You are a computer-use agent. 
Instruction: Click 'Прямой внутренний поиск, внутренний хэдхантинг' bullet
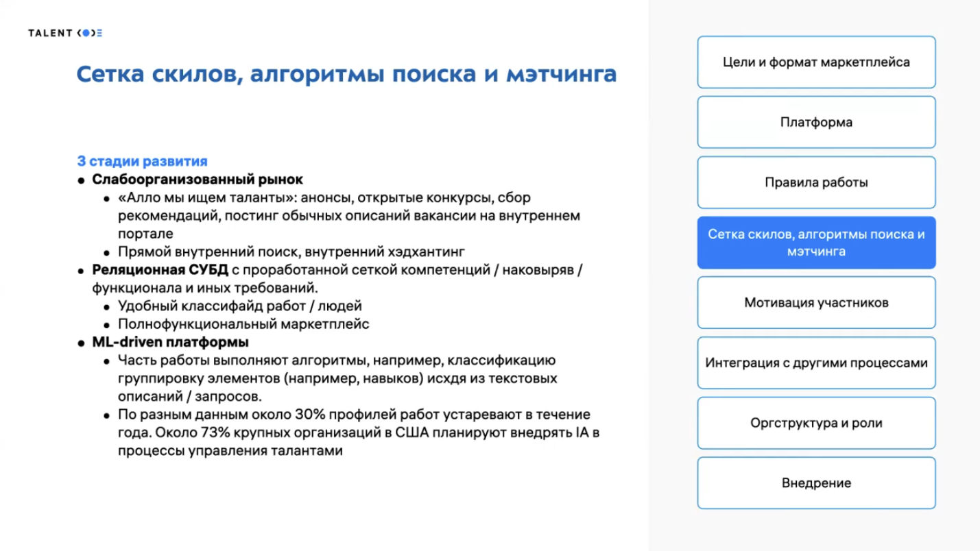(291, 252)
